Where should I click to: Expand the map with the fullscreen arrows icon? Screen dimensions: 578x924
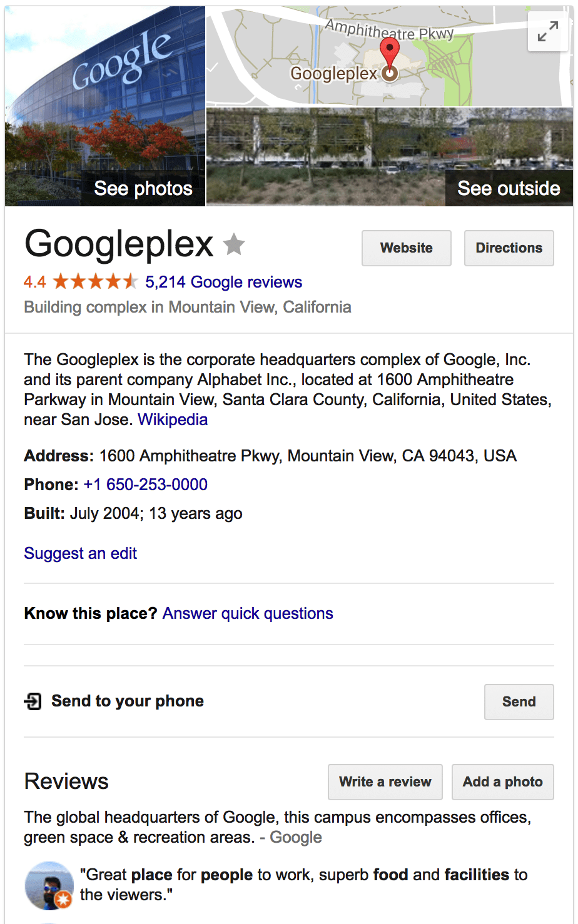(547, 32)
